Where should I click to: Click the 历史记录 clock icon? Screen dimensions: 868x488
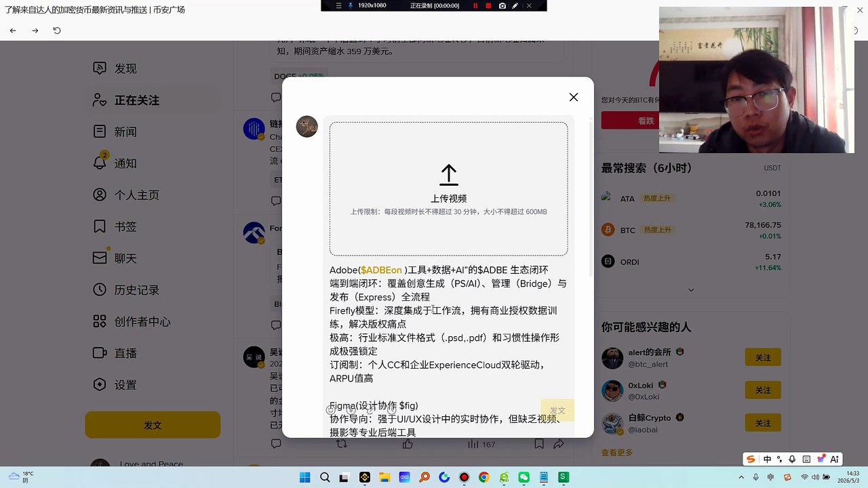coord(100,290)
